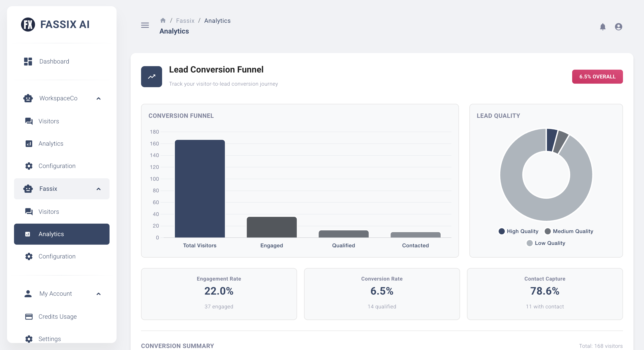Open Fassix from the breadcrumb trail
This screenshot has width=644, height=350.
point(185,21)
